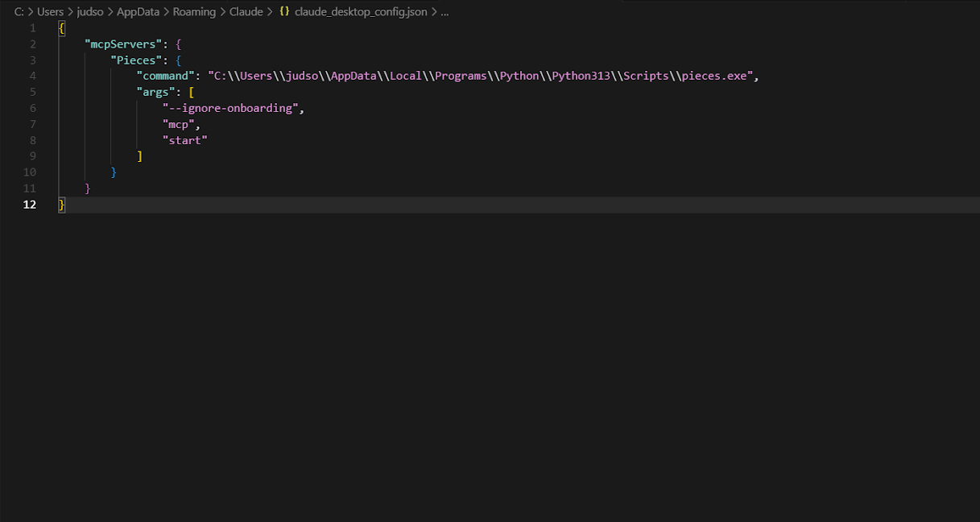Click the JSON braces file icon in breadcrumb

click(284, 12)
